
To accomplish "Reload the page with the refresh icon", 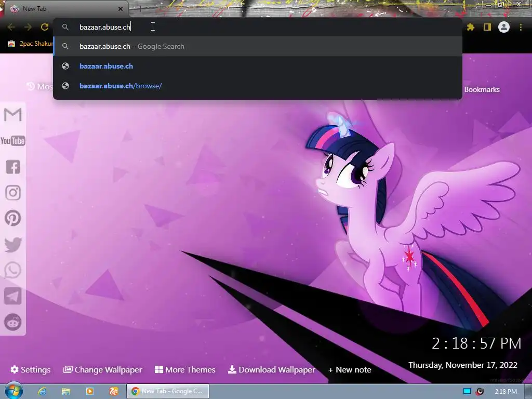I will [45, 27].
